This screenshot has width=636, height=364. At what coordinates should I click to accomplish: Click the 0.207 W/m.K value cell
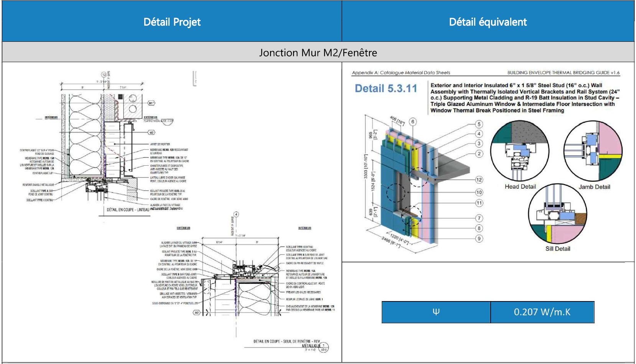(x=542, y=312)
